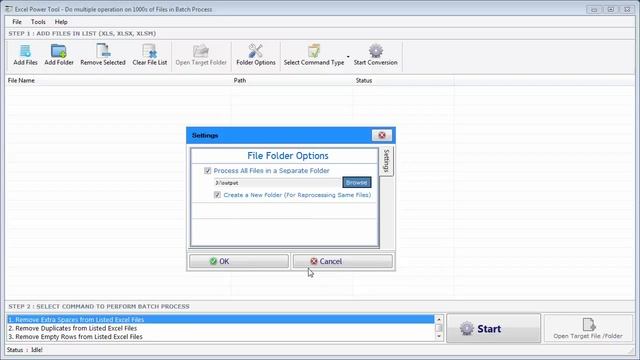Select Remove Empty Rows from Listed Excel Files
This screenshot has width=640, height=360.
click(x=221, y=337)
